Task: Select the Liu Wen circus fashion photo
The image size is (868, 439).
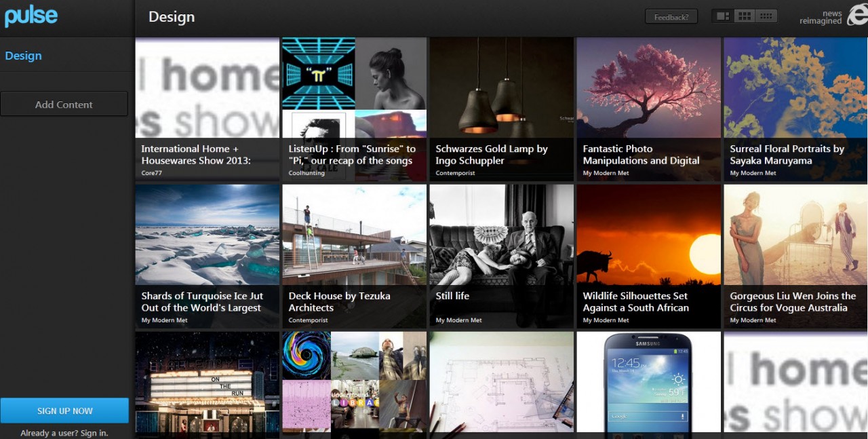Action: pyautogui.click(x=795, y=235)
